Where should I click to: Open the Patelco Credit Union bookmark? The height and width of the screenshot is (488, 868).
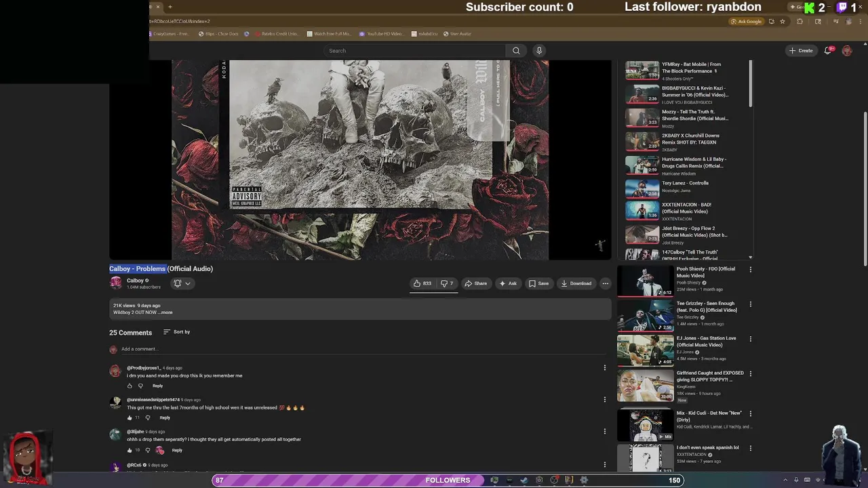[277, 34]
